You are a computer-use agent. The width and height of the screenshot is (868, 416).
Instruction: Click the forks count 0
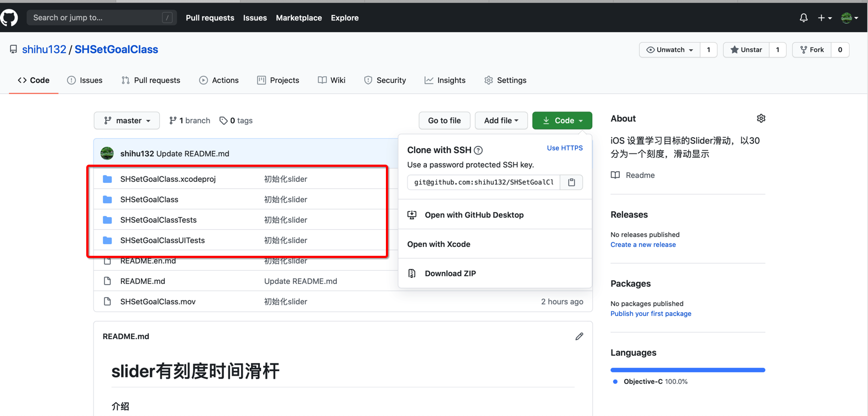point(840,50)
